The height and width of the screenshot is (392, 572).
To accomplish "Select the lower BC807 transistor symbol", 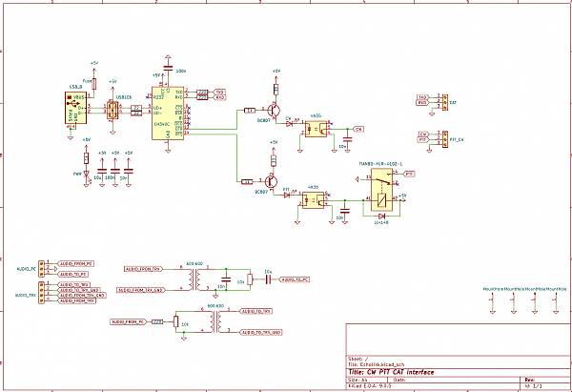I will 273,180.
